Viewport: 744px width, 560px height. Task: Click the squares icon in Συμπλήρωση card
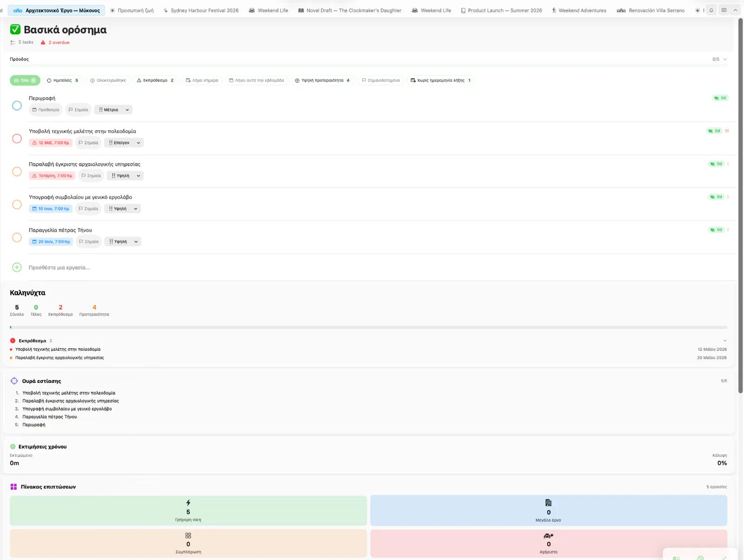(x=188, y=536)
